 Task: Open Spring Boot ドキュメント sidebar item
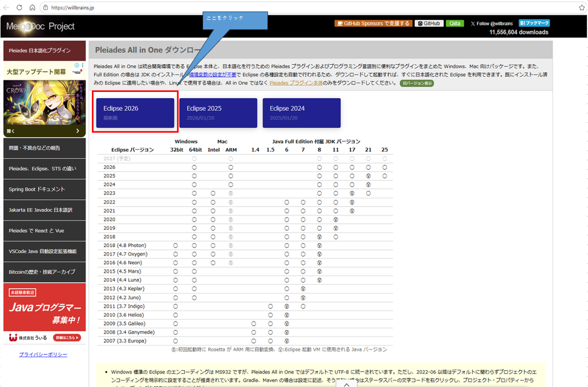45,189
